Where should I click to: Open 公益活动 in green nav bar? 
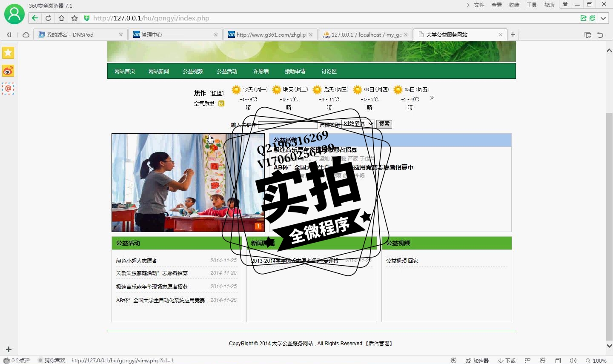point(227,71)
